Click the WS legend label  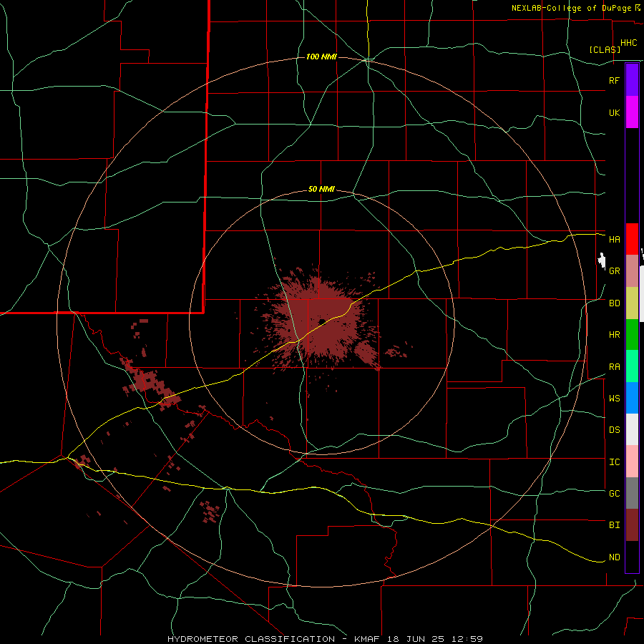tap(614, 398)
